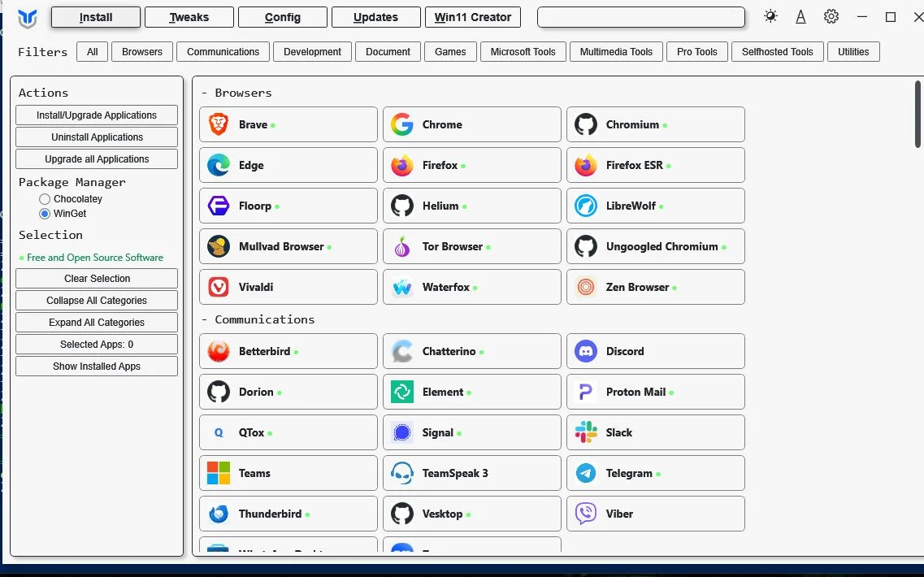Screen dimensions: 924x577
Task: Click the TeamSpeak 3 headset icon
Action: [x=402, y=473]
